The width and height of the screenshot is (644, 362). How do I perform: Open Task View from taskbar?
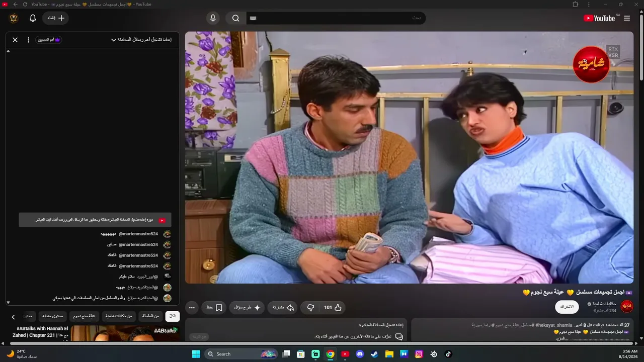click(x=286, y=354)
